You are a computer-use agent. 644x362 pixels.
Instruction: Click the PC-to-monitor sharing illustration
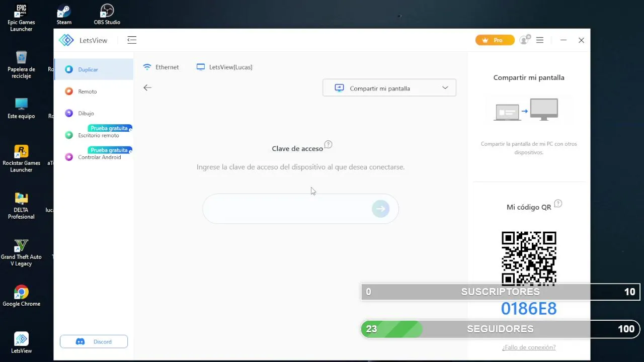tap(527, 110)
